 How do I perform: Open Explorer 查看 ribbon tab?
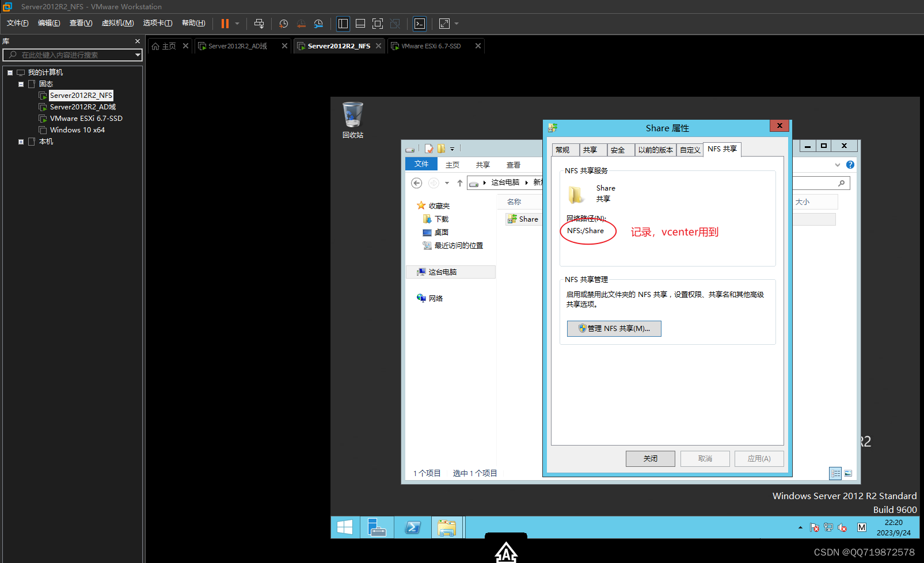coord(514,165)
